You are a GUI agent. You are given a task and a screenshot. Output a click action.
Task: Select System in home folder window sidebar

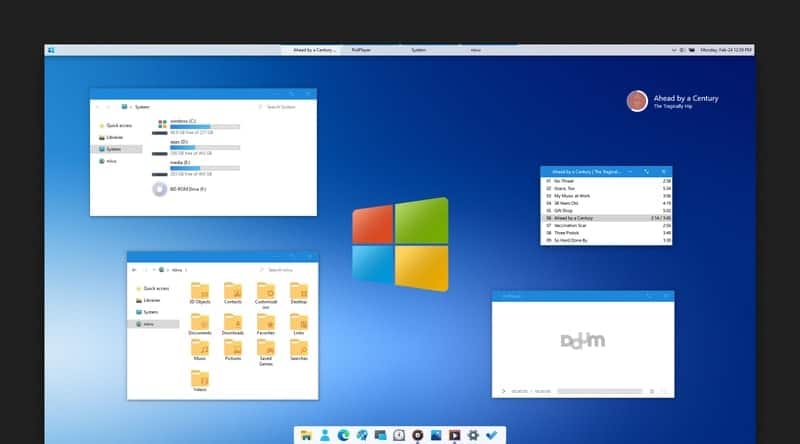click(x=147, y=312)
